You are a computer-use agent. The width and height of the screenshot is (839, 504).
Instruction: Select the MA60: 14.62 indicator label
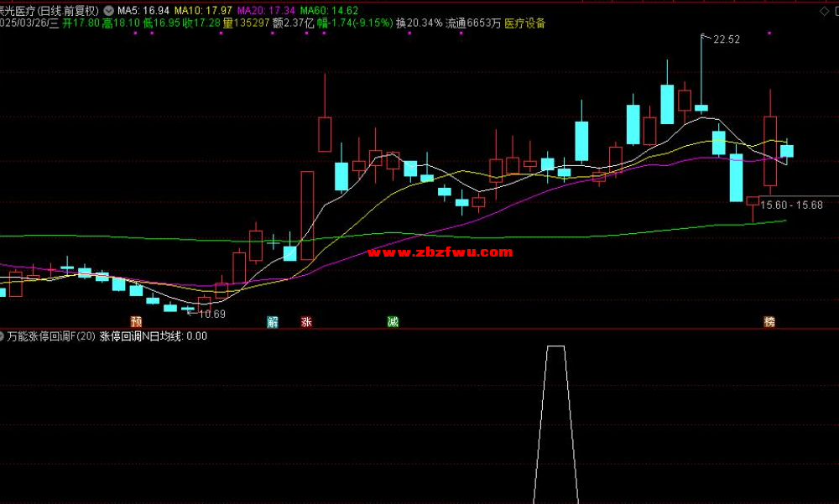[x=329, y=11]
